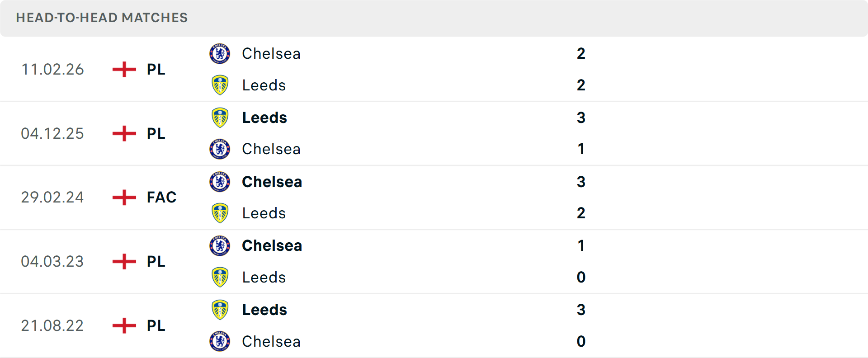Open the HEAD-TO-HEAD MATCHES section header
Image resolution: width=868 pixels, height=358 pixels.
click(102, 18)
